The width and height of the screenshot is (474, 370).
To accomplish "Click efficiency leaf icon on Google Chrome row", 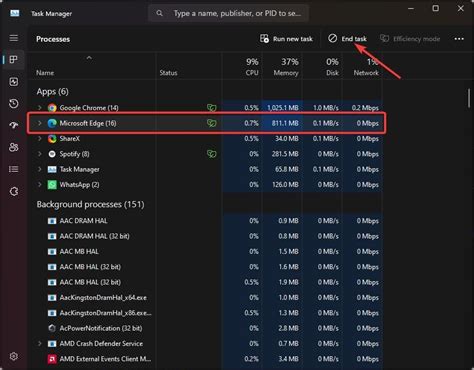I will (211, 108).
